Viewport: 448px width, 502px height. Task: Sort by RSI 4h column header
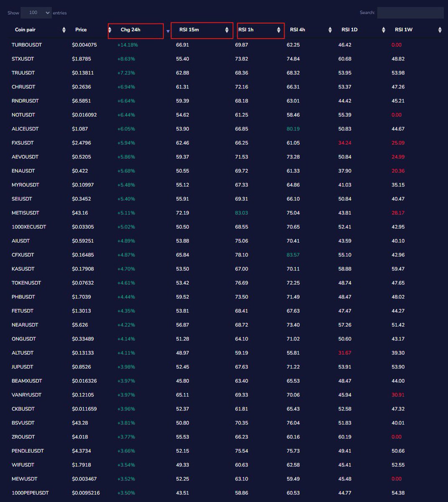pos(298,30)
